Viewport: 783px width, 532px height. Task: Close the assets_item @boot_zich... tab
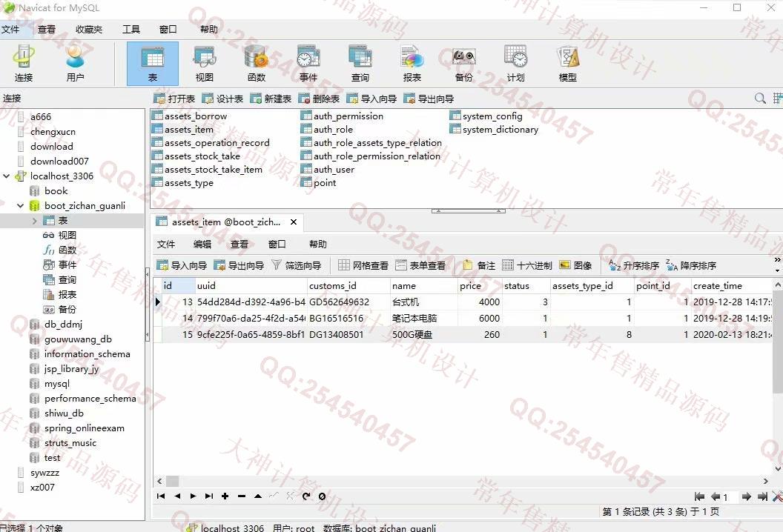[x=294, y=222]
